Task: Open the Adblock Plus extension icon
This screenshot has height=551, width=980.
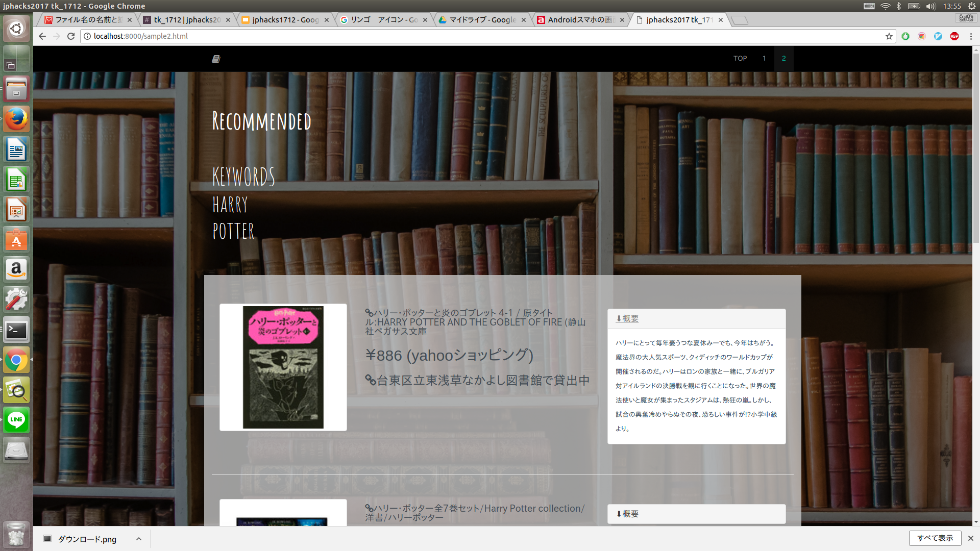Action: click(x=954, y=36)
